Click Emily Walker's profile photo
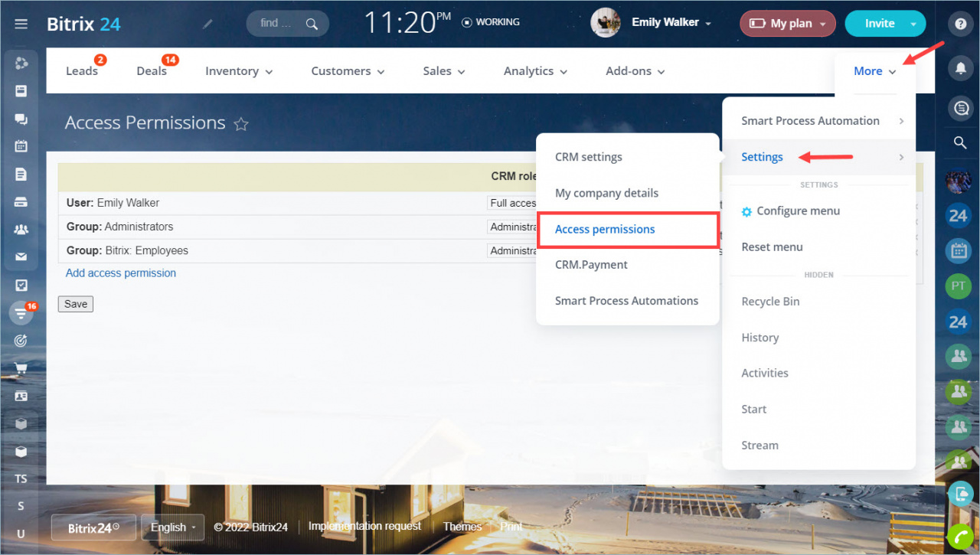980x555 pixels. point(606,23)
